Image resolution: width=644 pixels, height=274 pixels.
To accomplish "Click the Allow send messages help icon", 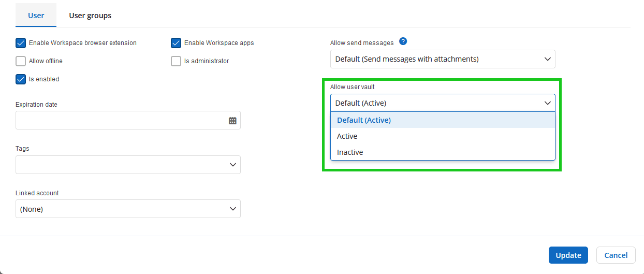I will [x=403, y=42].
